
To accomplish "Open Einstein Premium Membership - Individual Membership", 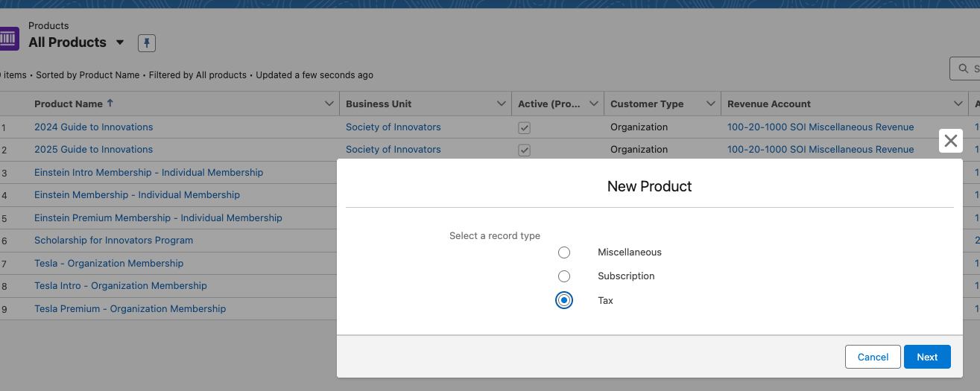I will click(x=158, y=217).
